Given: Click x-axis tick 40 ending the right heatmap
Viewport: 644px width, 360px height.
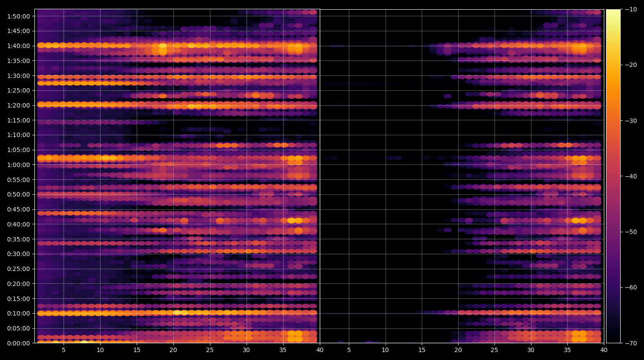Looking at the screenshot, I should tap(603, 350).
